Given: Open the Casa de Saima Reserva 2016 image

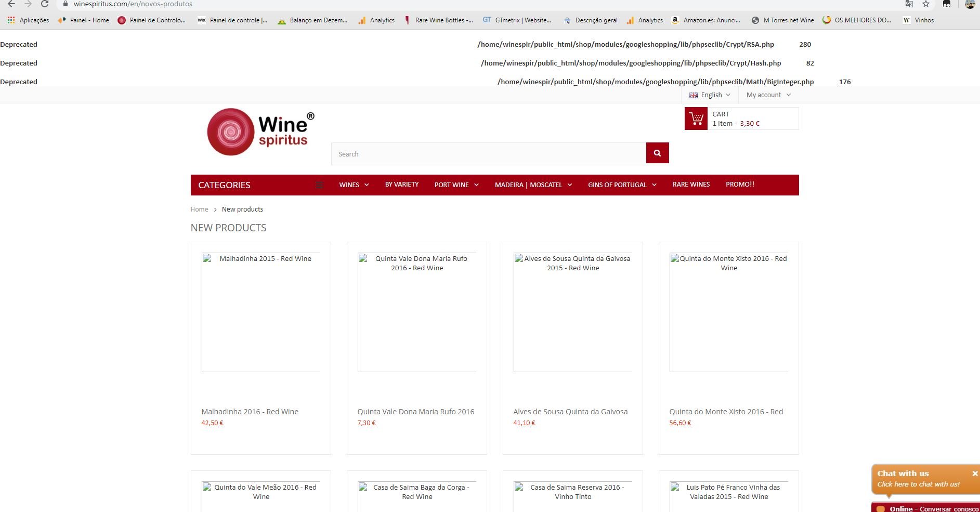Looking at the screenshot, I should pyautogui.click(x=573, y=497).
